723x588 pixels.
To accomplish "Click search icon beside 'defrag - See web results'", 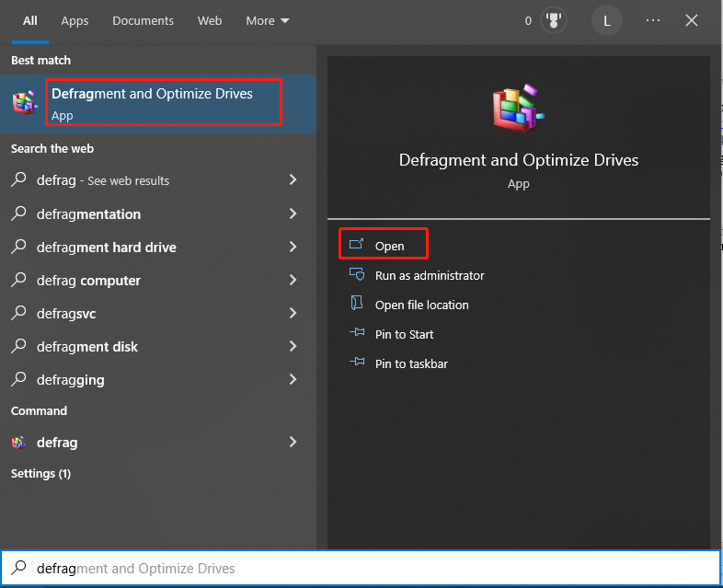I will [x=18, y=179].
